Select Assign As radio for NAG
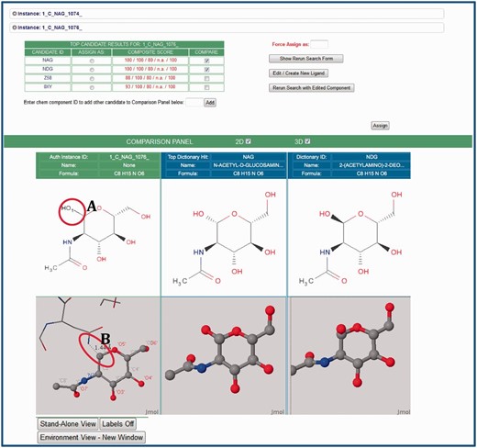Image resolution: width=477 pixels, height=448 pixels. click(92, 61)
